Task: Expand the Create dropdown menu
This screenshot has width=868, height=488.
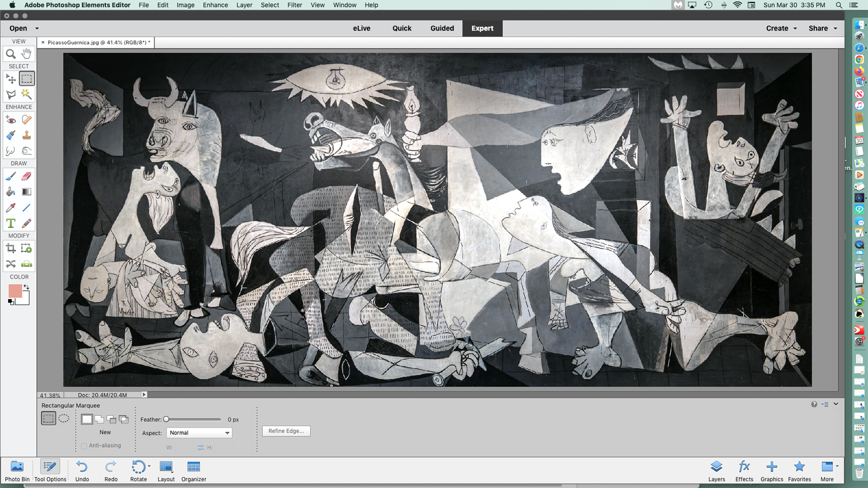Action: (781, 28)
